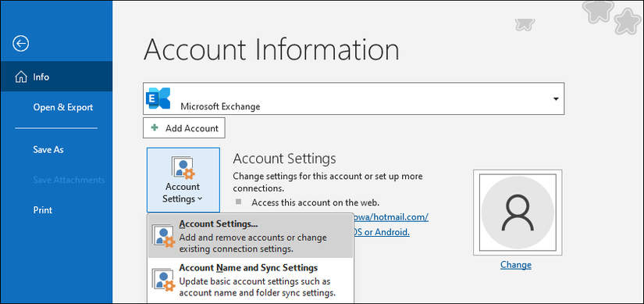Screen dimensions: 644x304
Task: Open the Open & Export tab
Action: coord(56,107)
